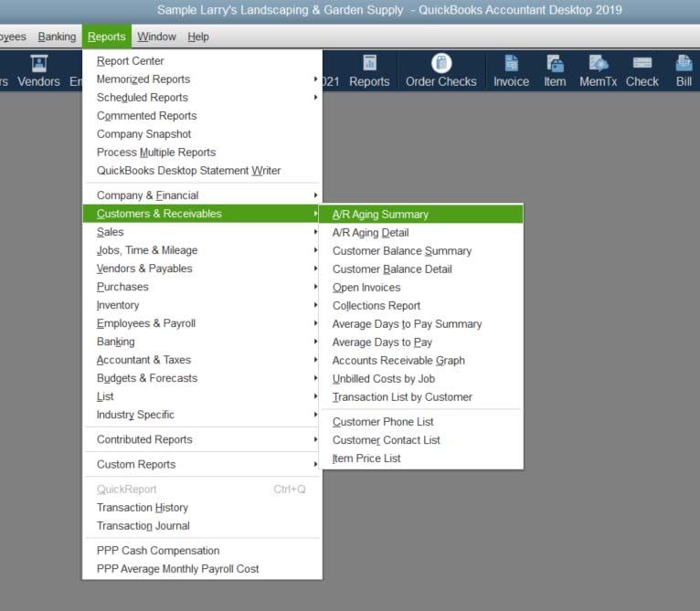This screenshot has width=700, height=611.
Task: Select Item Price List
Action: 421,458
